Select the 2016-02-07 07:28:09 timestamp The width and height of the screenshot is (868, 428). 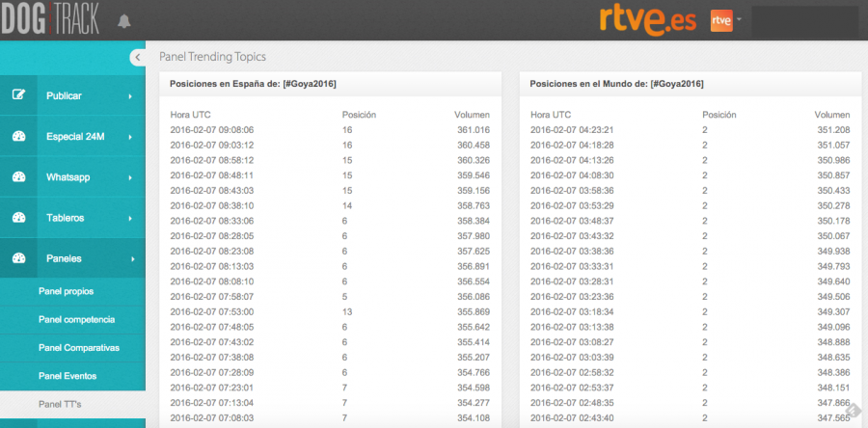pos(212,372)
